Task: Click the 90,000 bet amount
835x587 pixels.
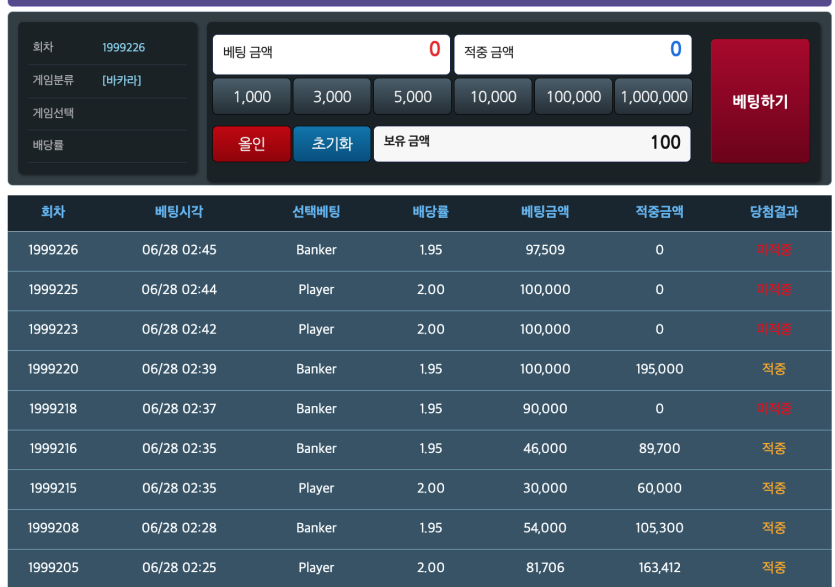Action: [545, 409]
